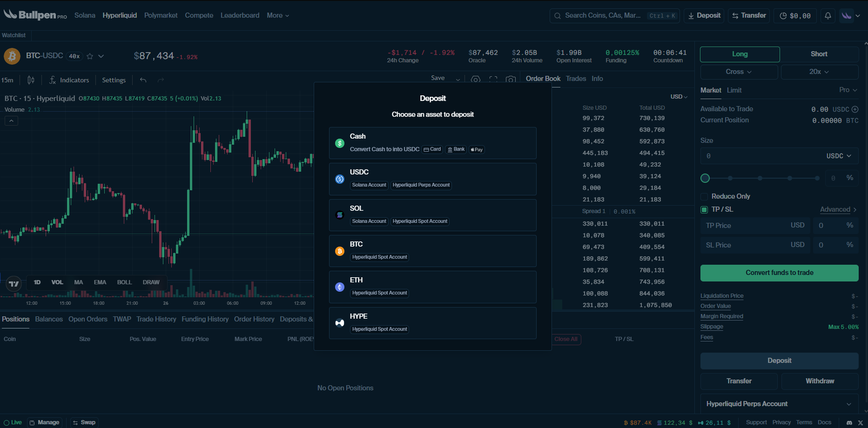Take a chart snapshot with camera icon
868x428 pixels.
click(511, 80)
